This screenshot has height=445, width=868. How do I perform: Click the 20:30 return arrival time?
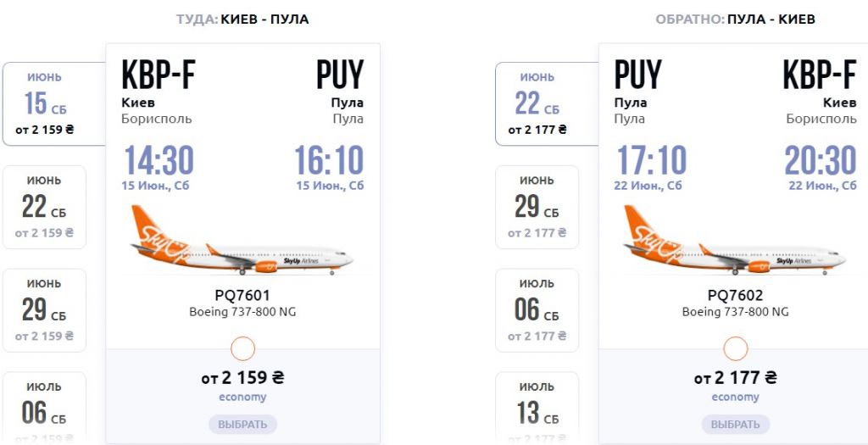coord(821,161)
